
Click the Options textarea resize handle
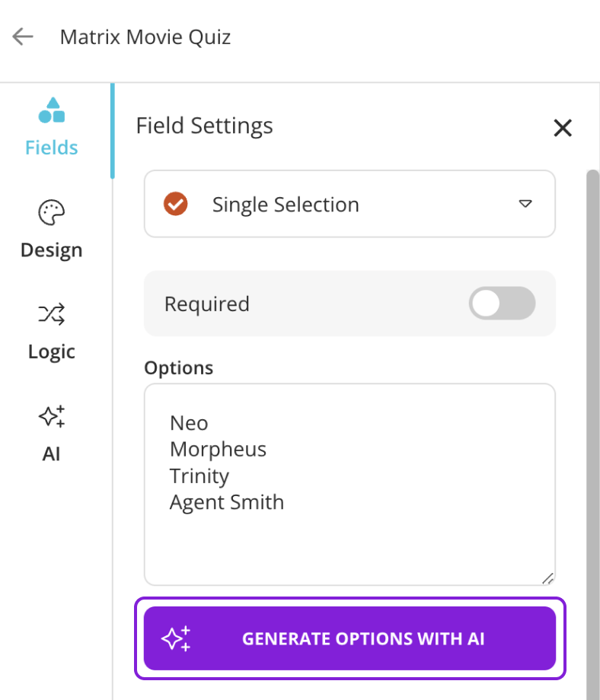click(547, 578)
